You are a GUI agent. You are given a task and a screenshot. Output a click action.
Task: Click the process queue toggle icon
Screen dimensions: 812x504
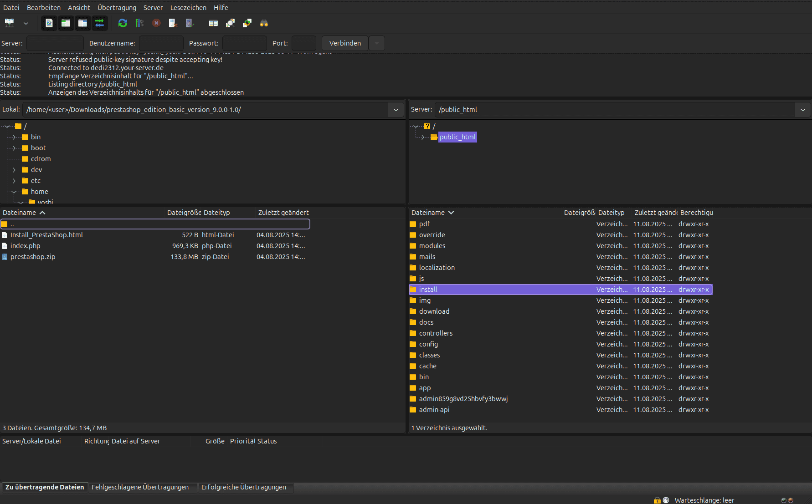pos(139,23)
